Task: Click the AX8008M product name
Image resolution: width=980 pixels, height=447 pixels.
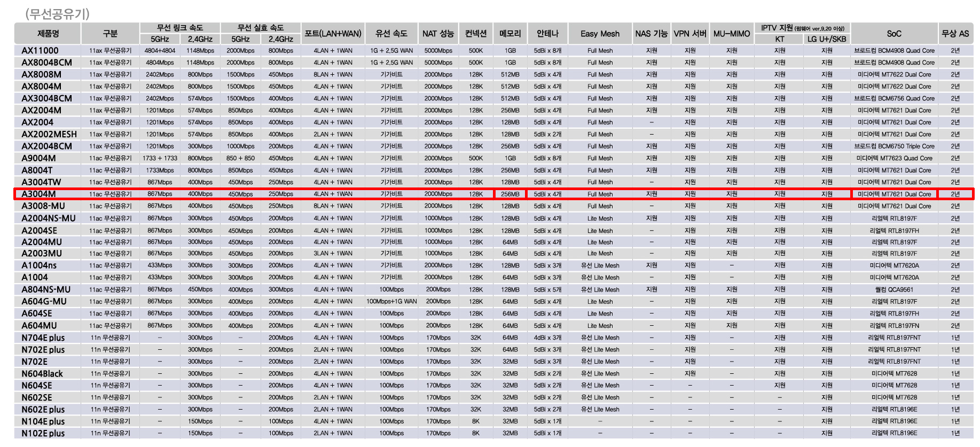Action: (41, 74)
